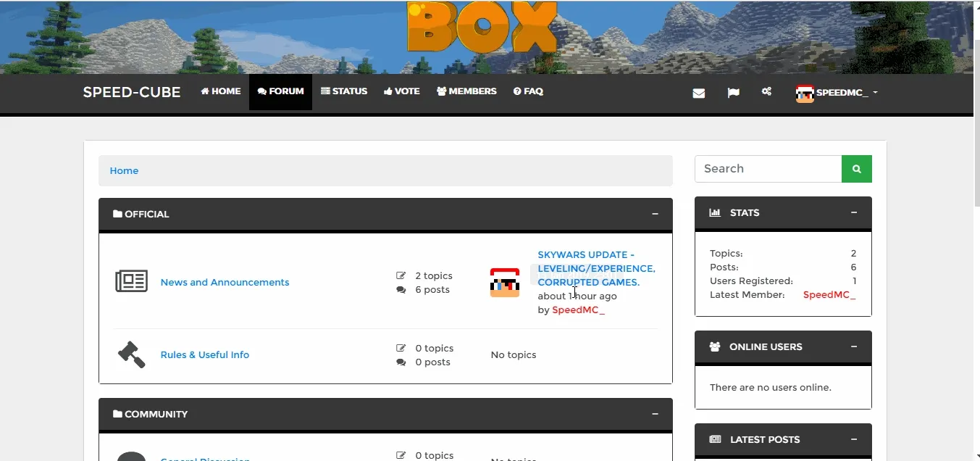Click into the Search input field
Image resolution: width=980 pixels, height=461 pixels.
768,169
